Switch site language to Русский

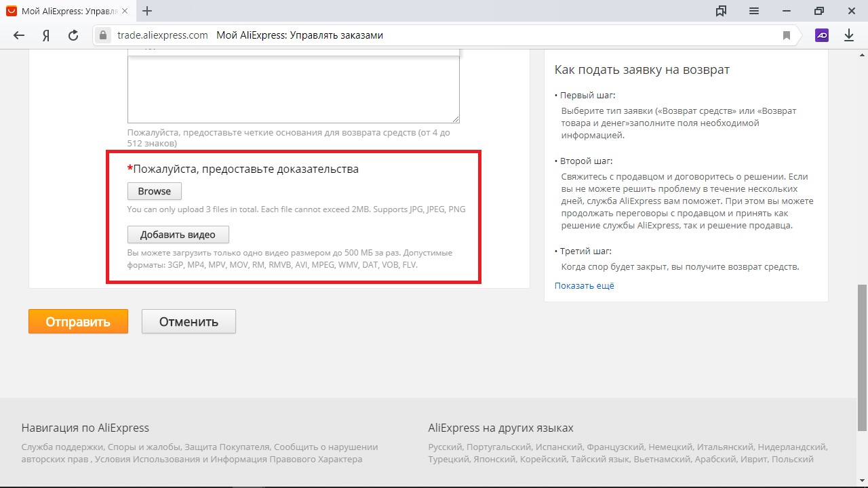446,447
